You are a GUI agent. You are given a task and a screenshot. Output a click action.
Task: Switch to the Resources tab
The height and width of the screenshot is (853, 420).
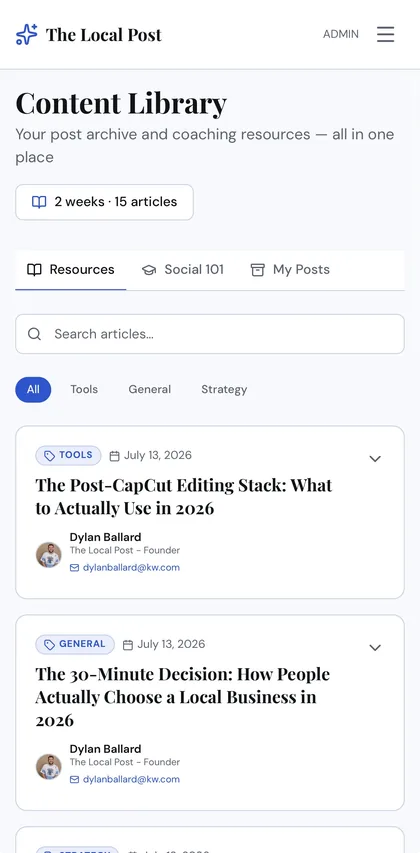pyautogui.click(x=71, y=270)
